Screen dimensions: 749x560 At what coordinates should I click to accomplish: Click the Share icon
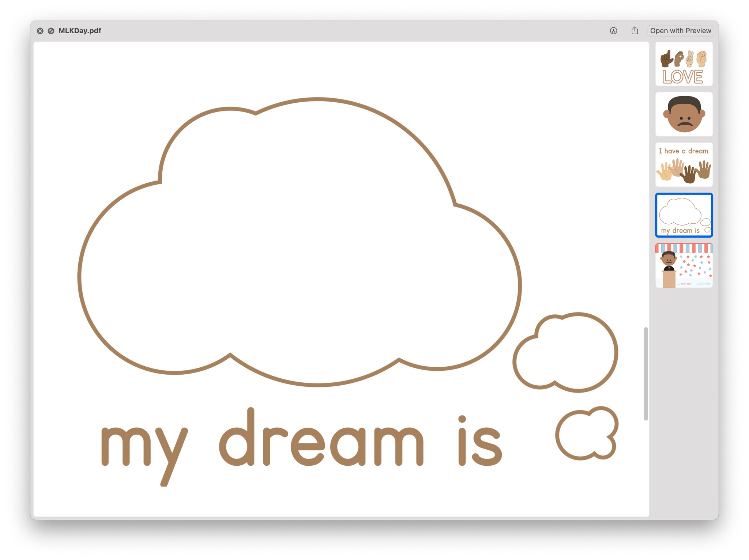click(635, 31)
